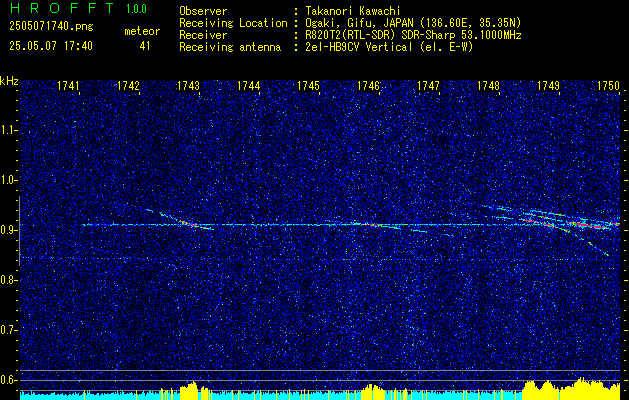Click the 1748 time marker
The width and height of the screenshot is (629, 400).
489,86
